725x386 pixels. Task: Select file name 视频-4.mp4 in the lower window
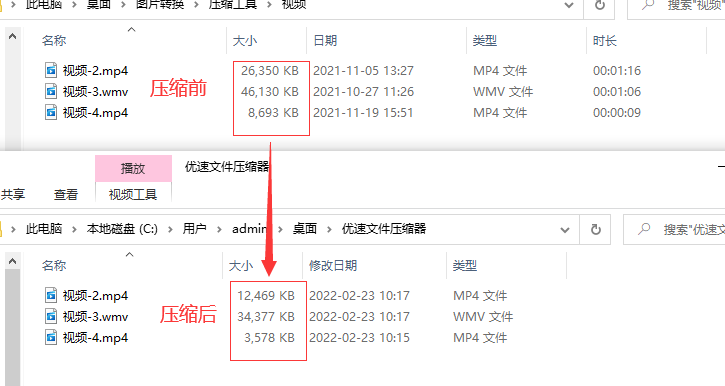(x=95, y=337)
